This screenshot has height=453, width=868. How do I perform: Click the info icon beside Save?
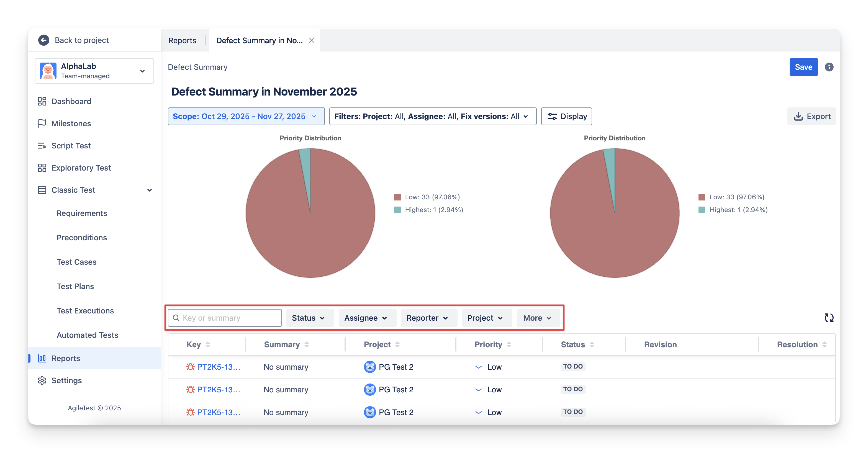(829, 67)
